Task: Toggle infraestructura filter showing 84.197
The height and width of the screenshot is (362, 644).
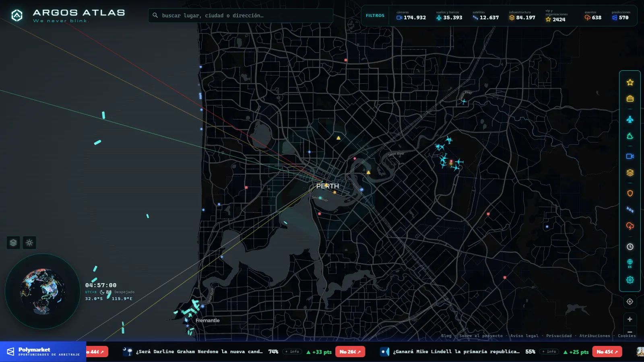Action: (x=522, y=16)
